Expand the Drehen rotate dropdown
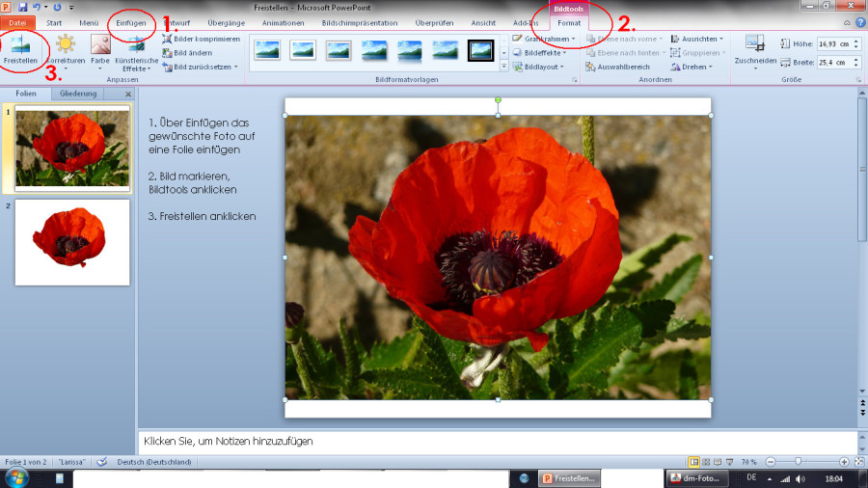Image resolution: width=868 pixels, height=488 pixels. (696, 68)
